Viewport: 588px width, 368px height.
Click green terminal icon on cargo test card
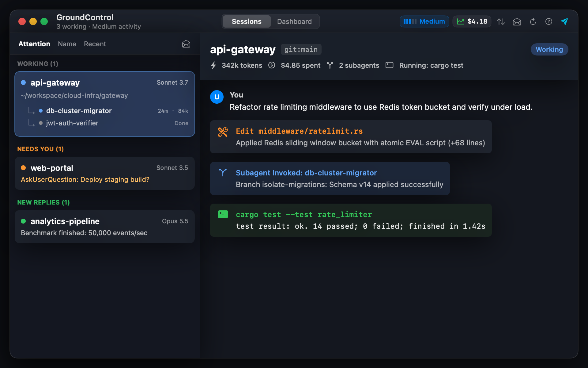223,214
